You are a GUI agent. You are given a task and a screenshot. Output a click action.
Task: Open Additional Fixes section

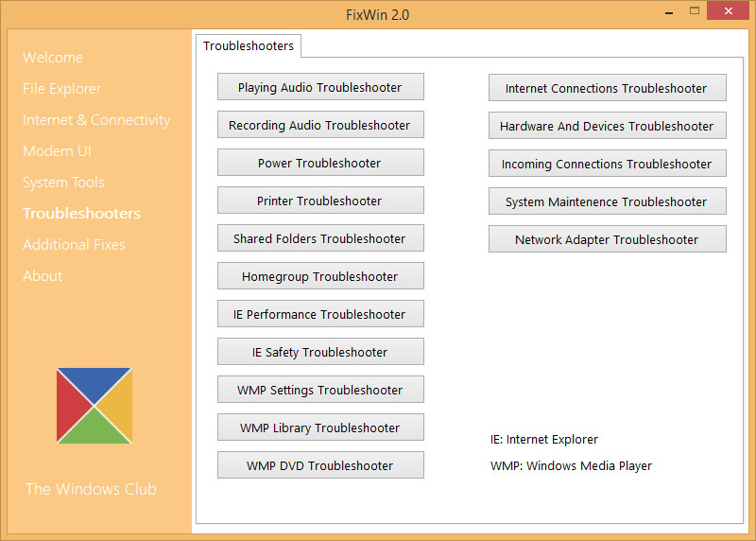coord(74,245)
